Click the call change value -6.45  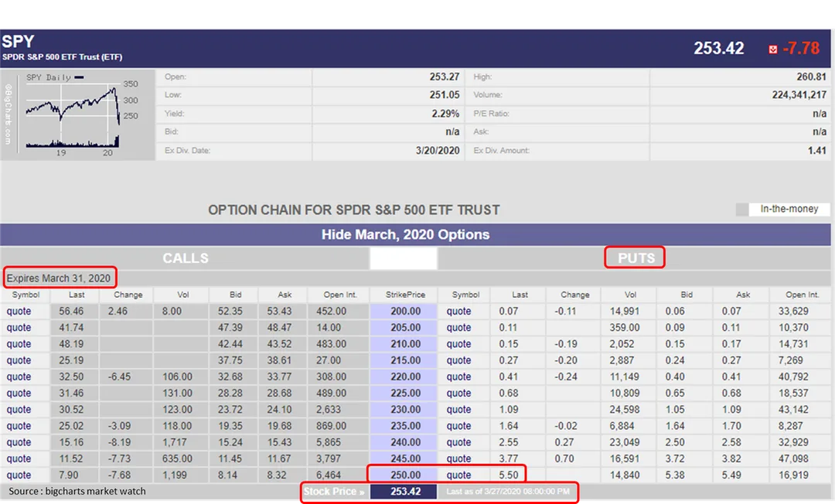pos(119,376)
